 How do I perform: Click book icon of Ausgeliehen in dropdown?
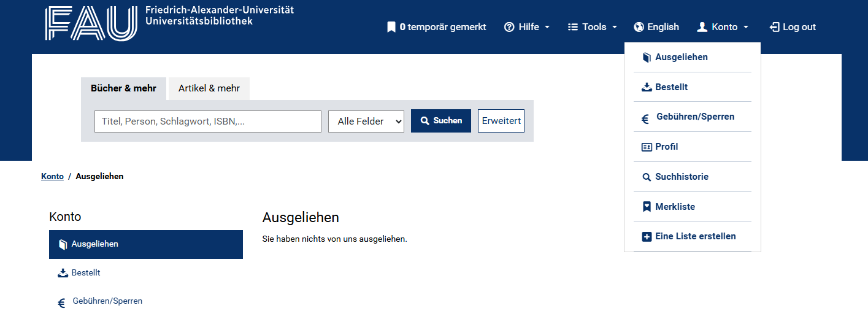tap(647, 58)
